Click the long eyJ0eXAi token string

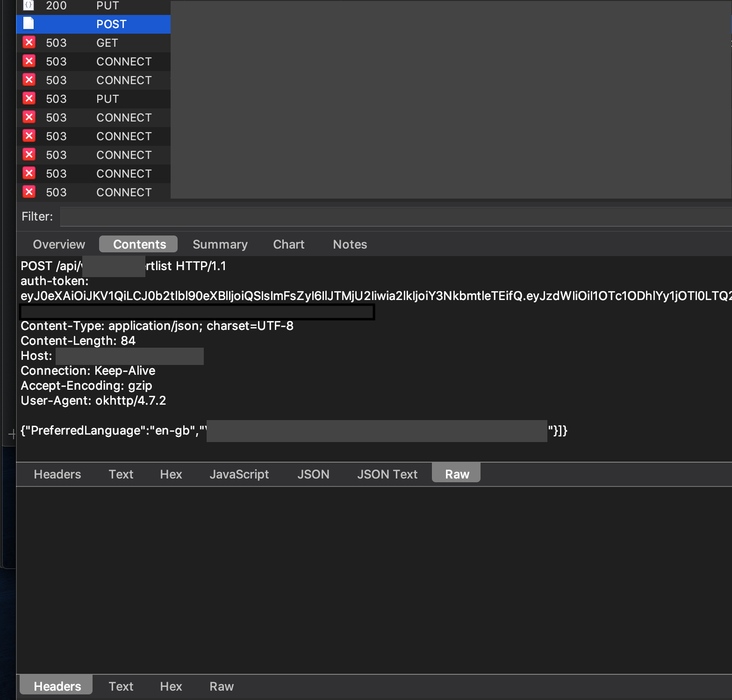pyautogui.click(x=376, y=296)
